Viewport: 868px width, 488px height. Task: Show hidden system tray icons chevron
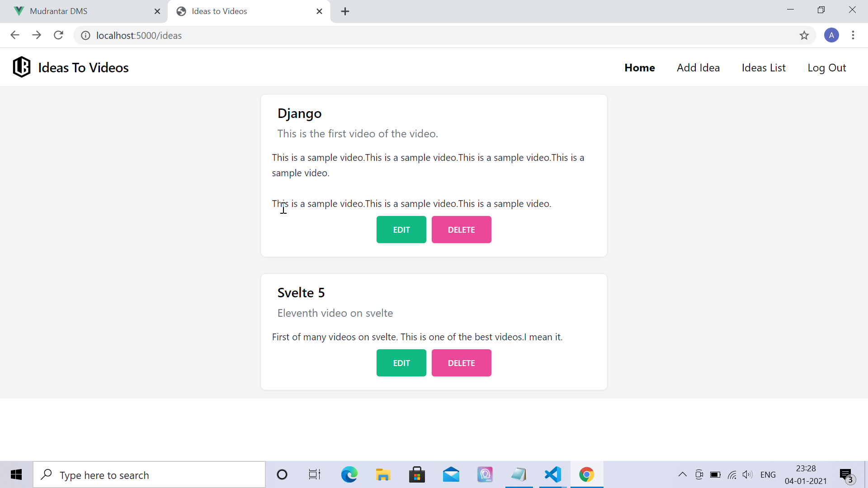682,474
